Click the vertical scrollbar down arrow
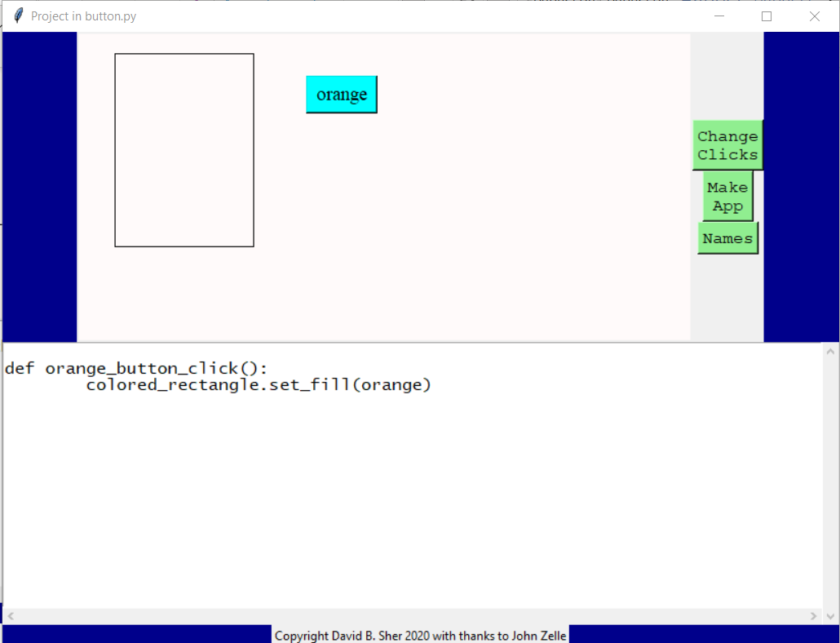 (x=830, y=616)
